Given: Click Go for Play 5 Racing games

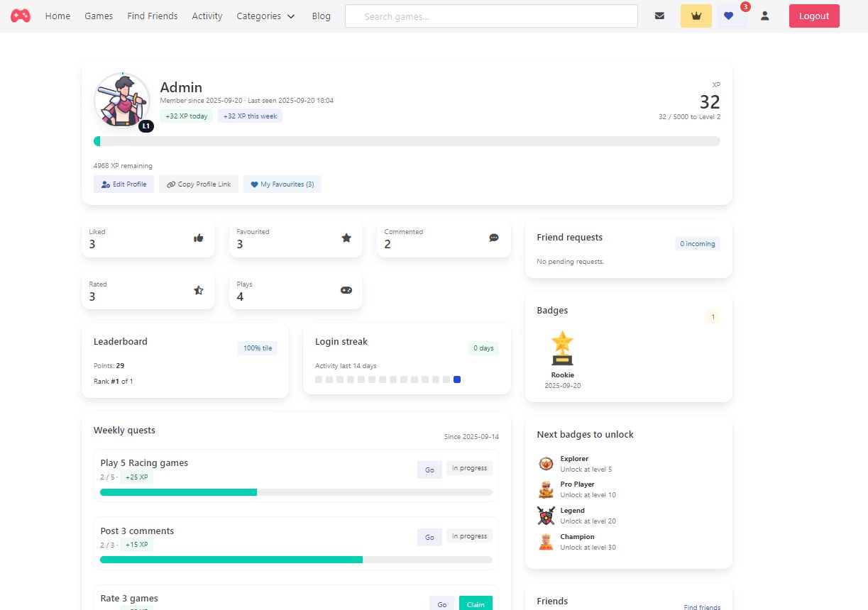Looking at the screenshot, I should click(x=429, y=470).
